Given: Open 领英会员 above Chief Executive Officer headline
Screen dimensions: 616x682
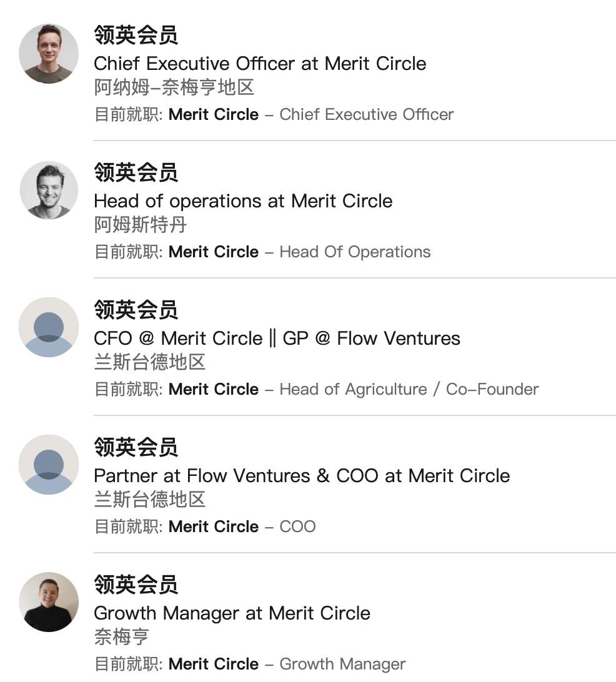Looking at the screenshot, I should pos(136,35).
